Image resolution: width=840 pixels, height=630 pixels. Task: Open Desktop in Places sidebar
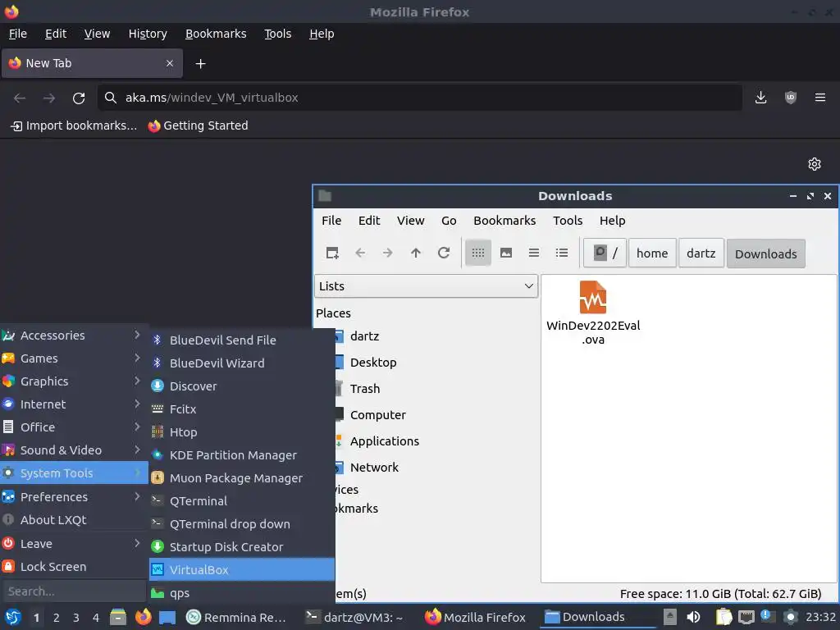[373, 362]
